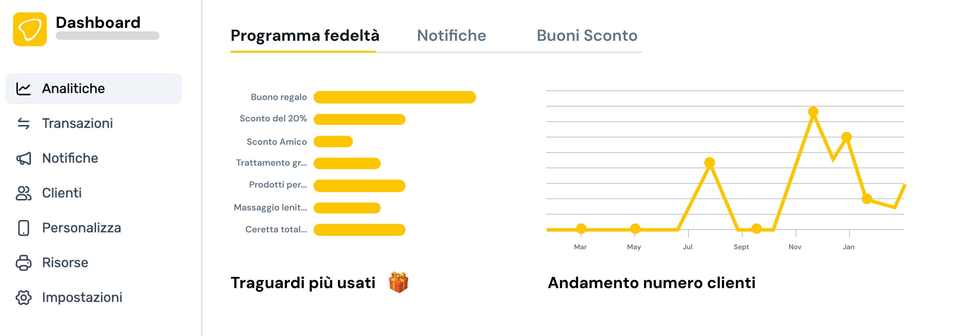980x336 pixels.
Task: Open the Transazioni sidebar label
Action: click(77, 123)
